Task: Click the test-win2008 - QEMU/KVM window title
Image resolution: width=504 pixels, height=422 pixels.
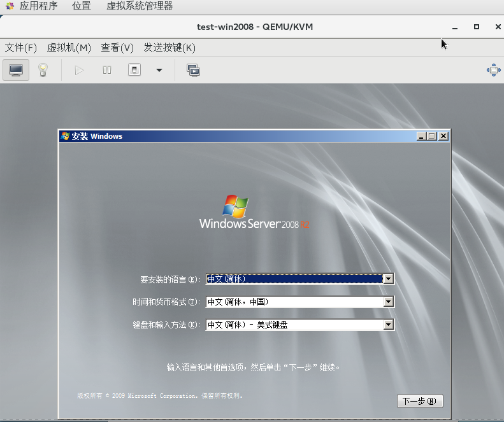Action: tap(255, 27)
